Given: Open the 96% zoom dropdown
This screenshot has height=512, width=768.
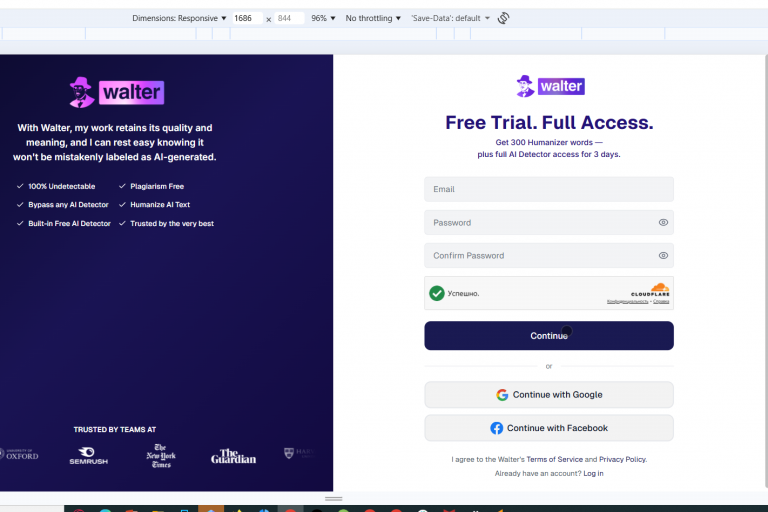Looking at the screenshot, I should pyautogui.click(x=323, y=18).
